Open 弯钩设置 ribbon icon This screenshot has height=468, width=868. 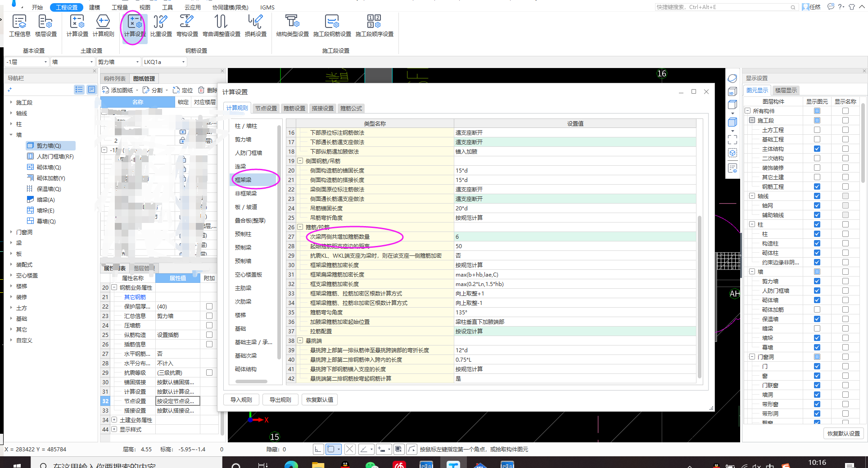(x=187, y=26)
